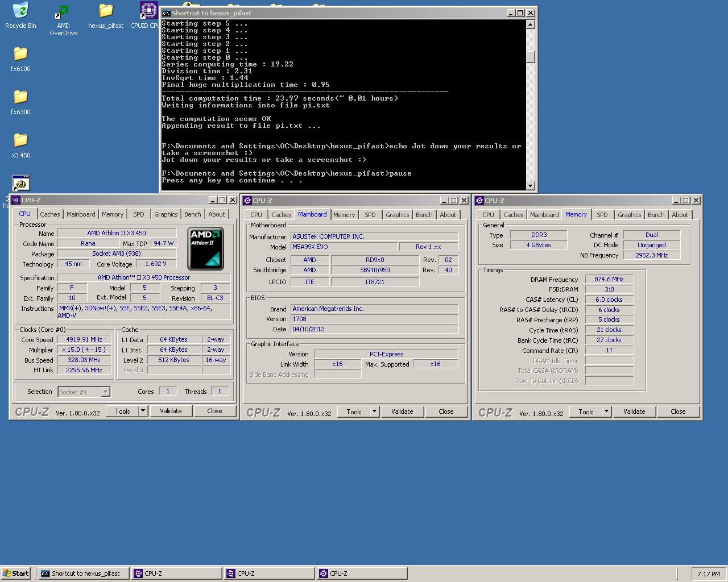728x582 pixels.
Task: Click the HT Link 2295.96 MHz value
Action: coord(84,370)
